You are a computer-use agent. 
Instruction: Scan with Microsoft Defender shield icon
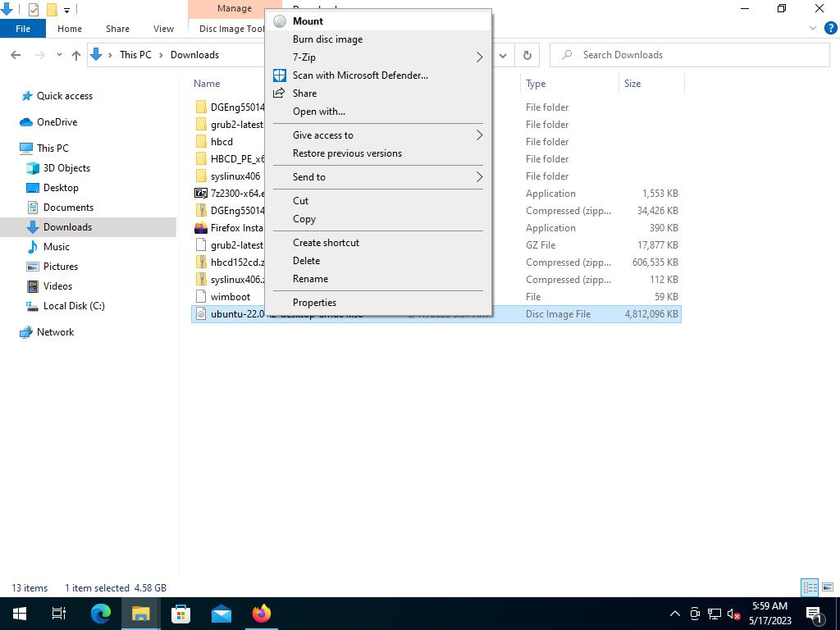coord(280,75)
